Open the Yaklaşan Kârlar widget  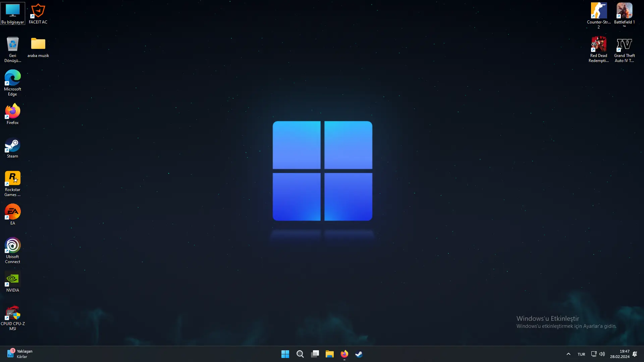(20, 354)
